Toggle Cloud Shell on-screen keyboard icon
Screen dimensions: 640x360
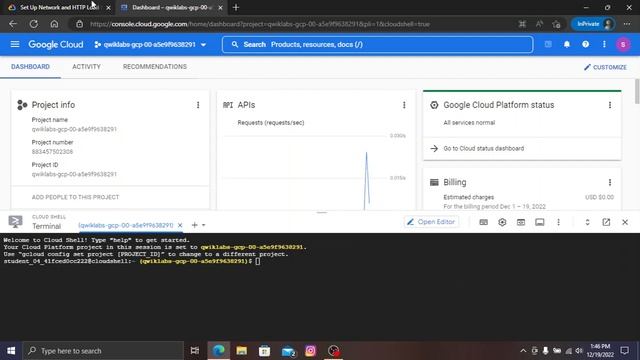[x=483, y=222]
